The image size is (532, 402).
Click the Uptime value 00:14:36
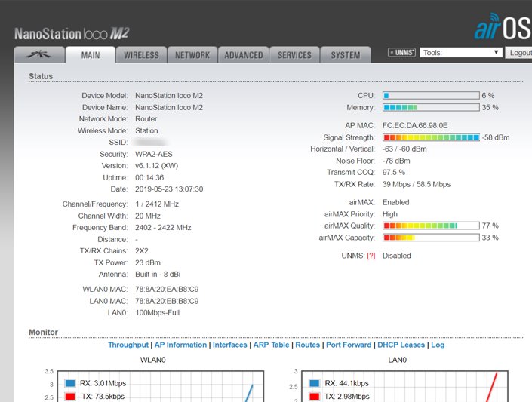(149, 178)
